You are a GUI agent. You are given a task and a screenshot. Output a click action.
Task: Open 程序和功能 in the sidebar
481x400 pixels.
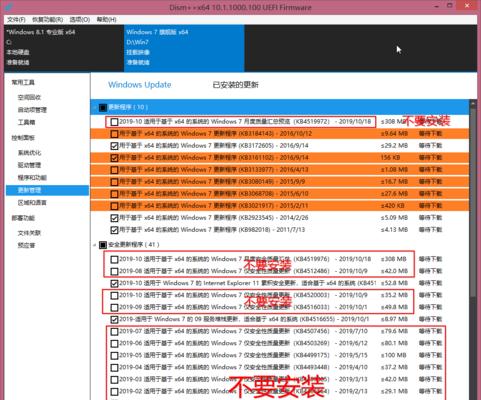32,177
